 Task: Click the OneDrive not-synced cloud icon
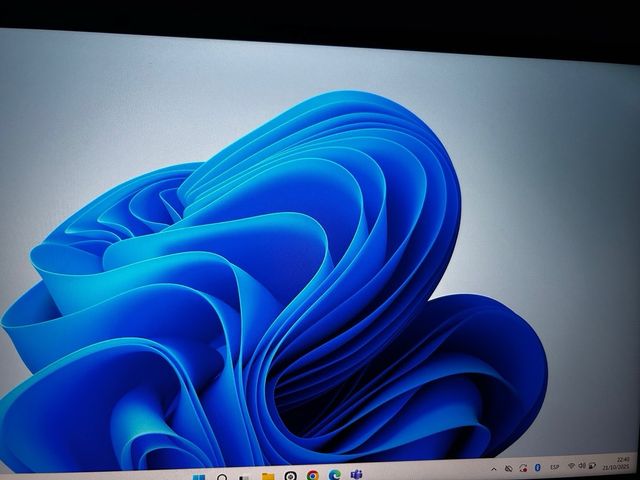pyautogui.click(x=508, y=469)
